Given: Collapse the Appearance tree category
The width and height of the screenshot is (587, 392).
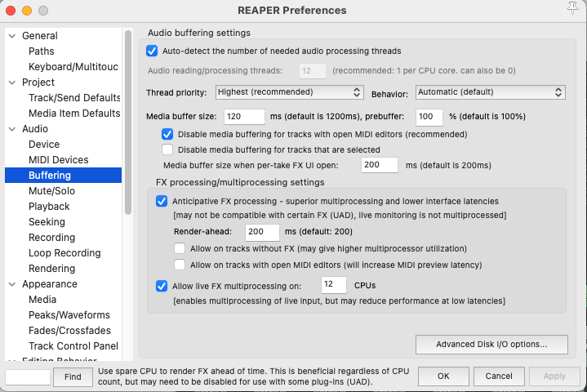Looking at the screenshot, I should (x=12, y=284).
